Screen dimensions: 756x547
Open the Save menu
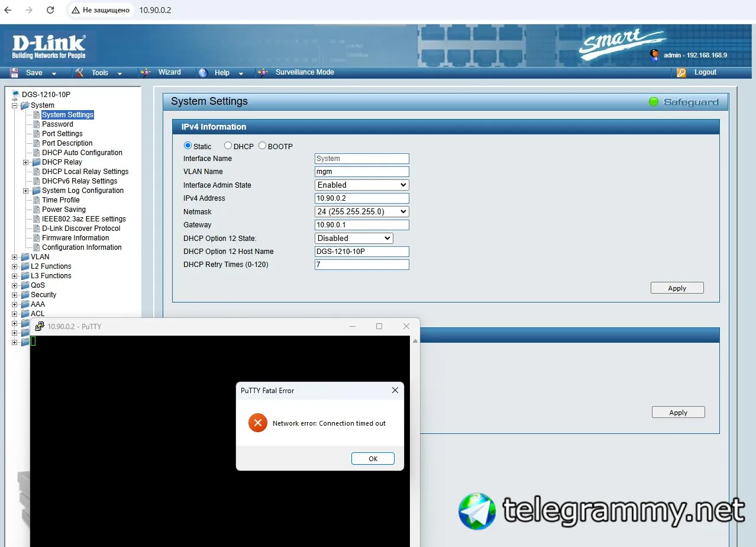coord(34,73)
